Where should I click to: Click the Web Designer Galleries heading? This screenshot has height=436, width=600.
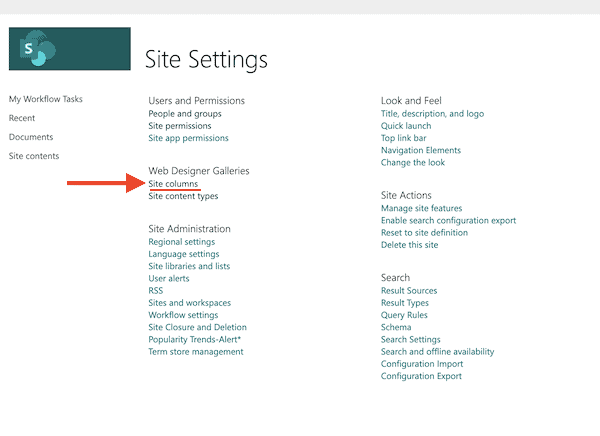click(199, 171)
